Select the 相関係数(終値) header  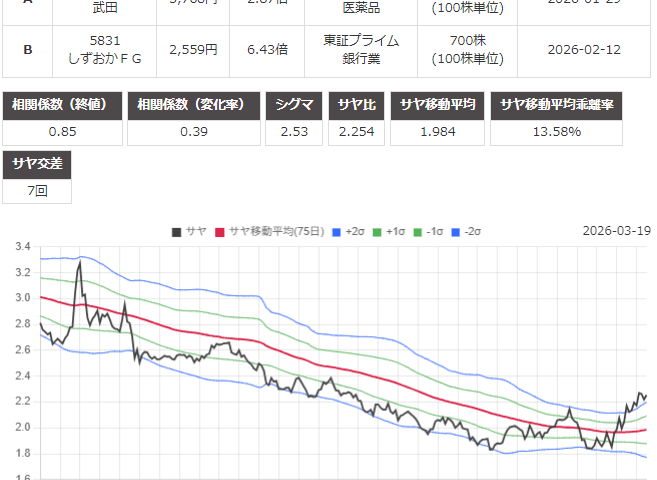click(x=65, y=106)
